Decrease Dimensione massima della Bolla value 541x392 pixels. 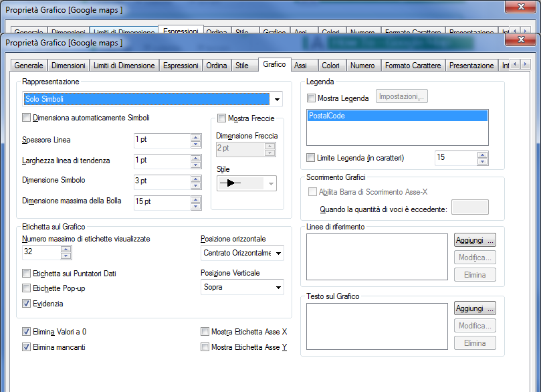tap(196, 206)
